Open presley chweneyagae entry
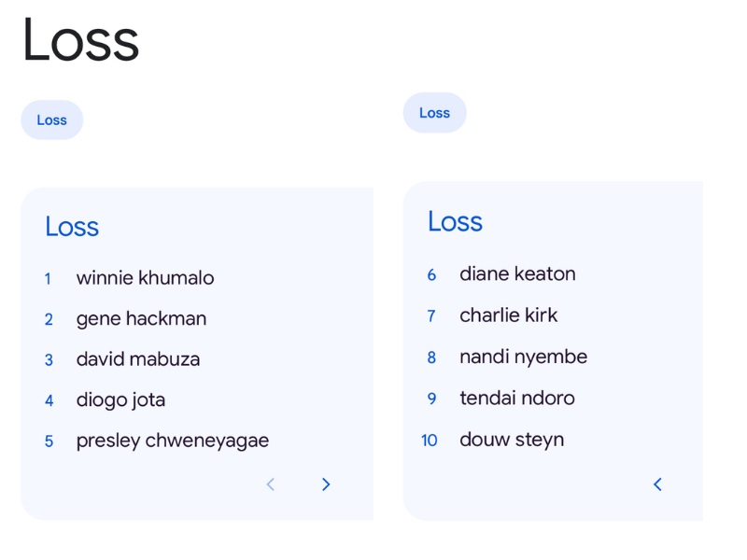The width and height of the screenshot is (747, 560). pos(173,441)
